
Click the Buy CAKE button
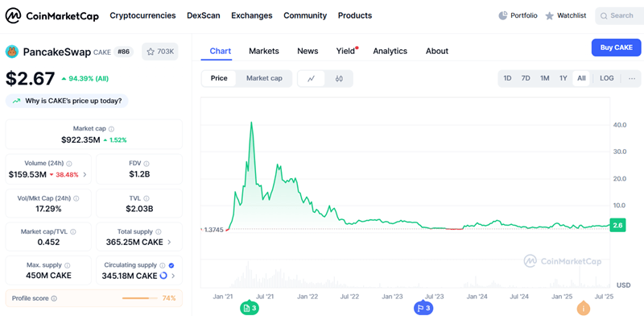tap(616, 48)
